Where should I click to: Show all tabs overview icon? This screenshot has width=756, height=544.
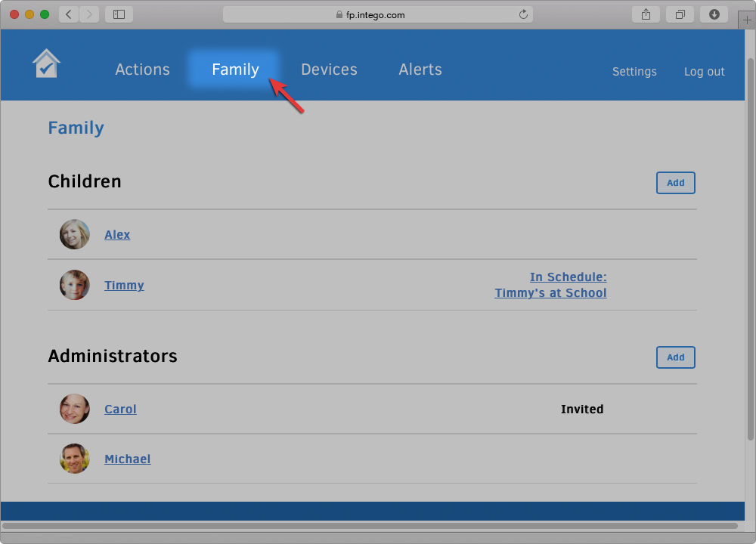coord(680,14)
